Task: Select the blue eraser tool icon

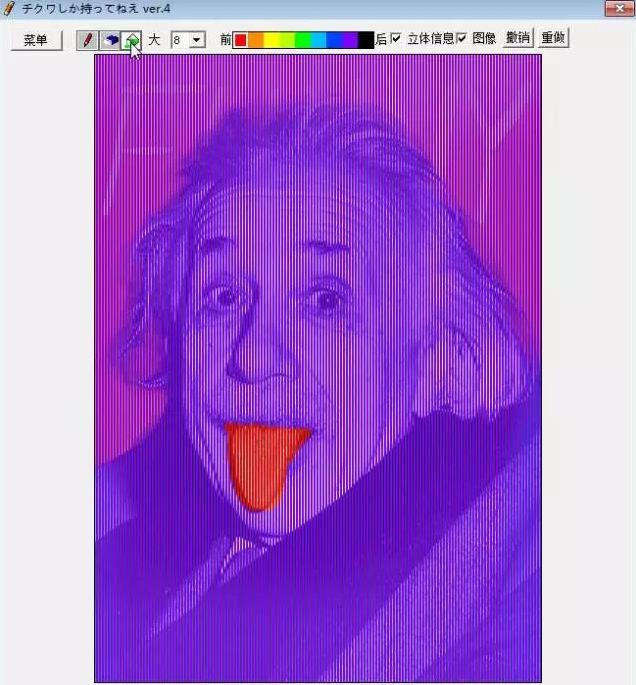Action: (x=109, y=40)
